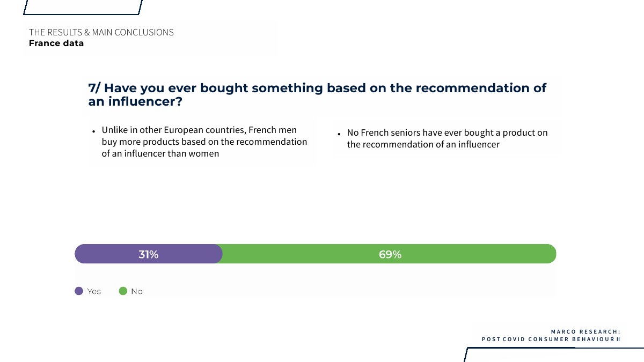Click the purple Yes legend dot
This screenshot has width=644, height=362.
(x=79, y=291)
